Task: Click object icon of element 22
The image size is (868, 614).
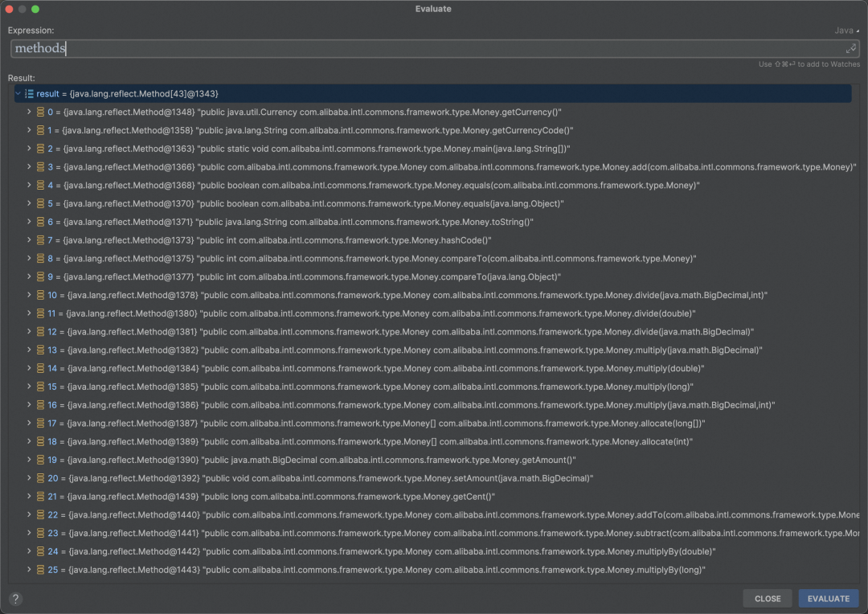Action: click(x=40, y=514)
